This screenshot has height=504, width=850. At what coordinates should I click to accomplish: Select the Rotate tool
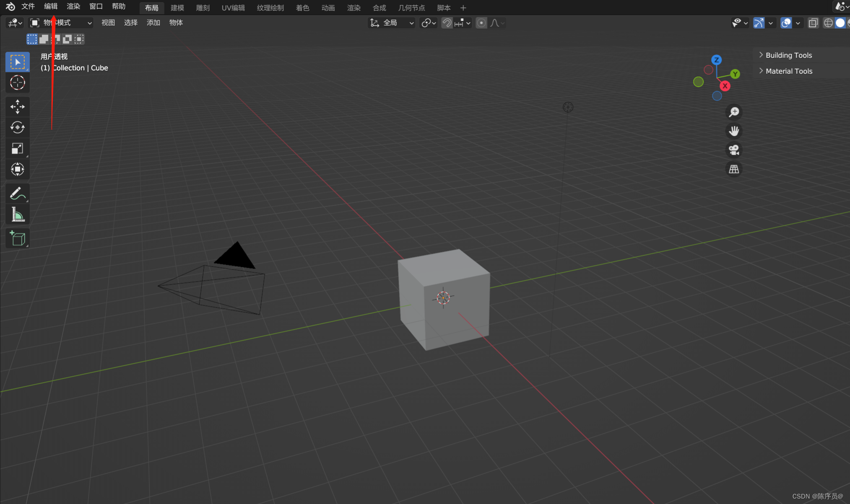pyautogui.click(x=17, y=127)
